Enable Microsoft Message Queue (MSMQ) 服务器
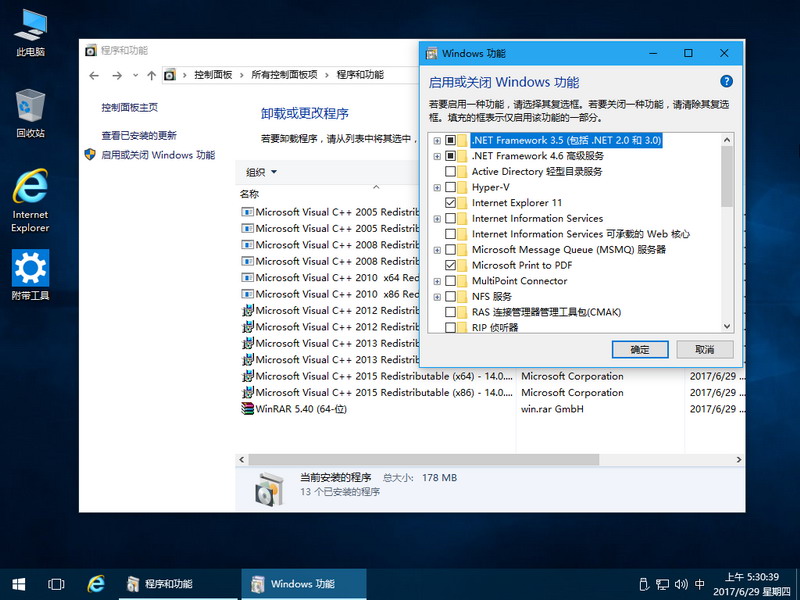Viewport: 800px width, 600px height. point(451,249)
